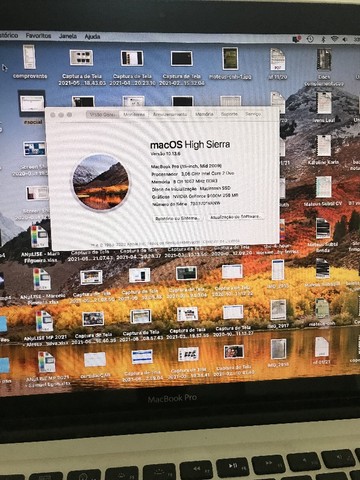The width and height of the screenshot is (360, 480).
Task: Open the Wi-Fi status menu
Action: coord(334,39)
